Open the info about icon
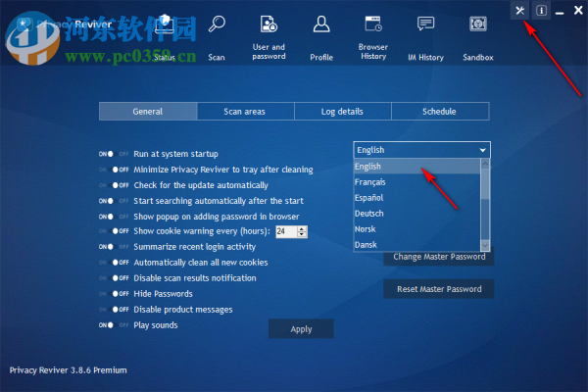Image resolution: width=588 pixels, height=392 pixels. (541, 10)
